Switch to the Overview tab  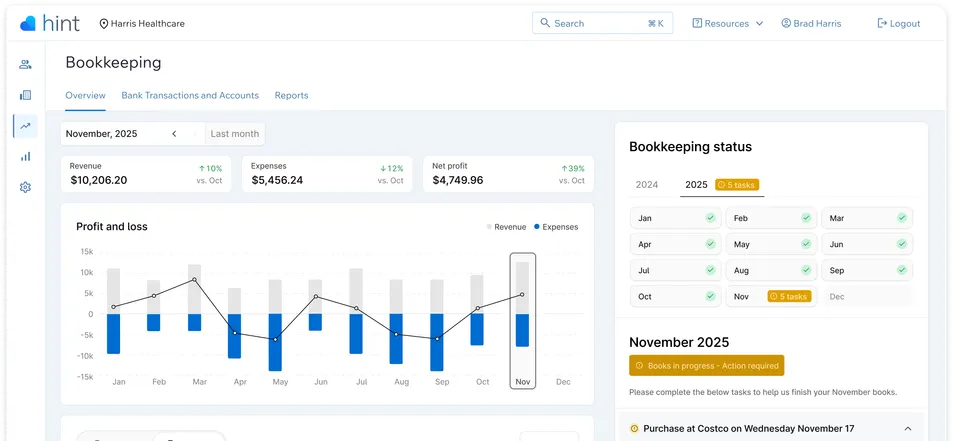click(85, 95)
